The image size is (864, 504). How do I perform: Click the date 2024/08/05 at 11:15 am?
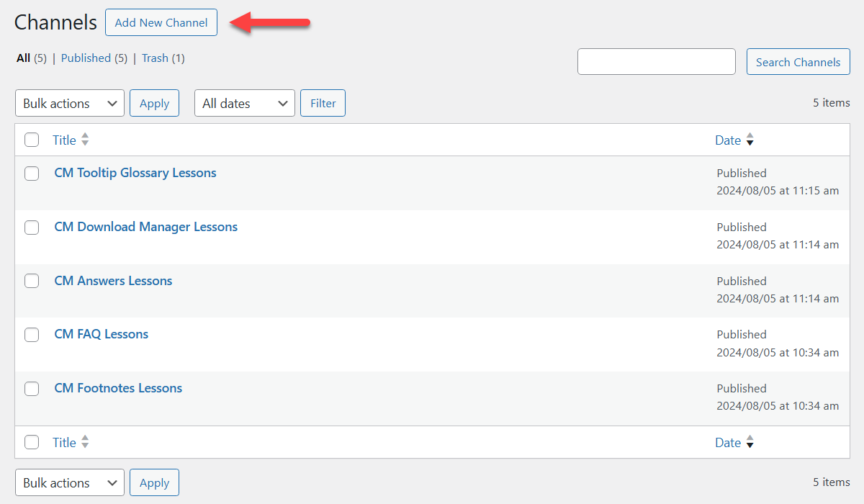[x=778, y=191]
